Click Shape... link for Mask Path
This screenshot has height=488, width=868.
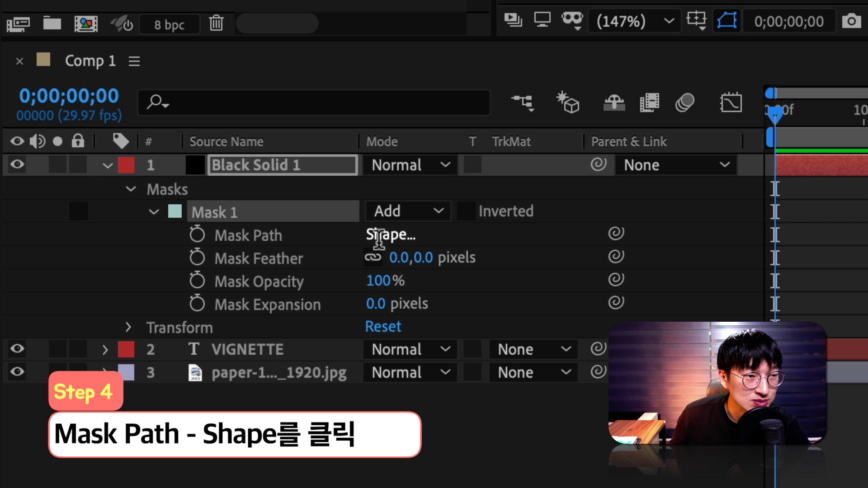tap(391, 235)
